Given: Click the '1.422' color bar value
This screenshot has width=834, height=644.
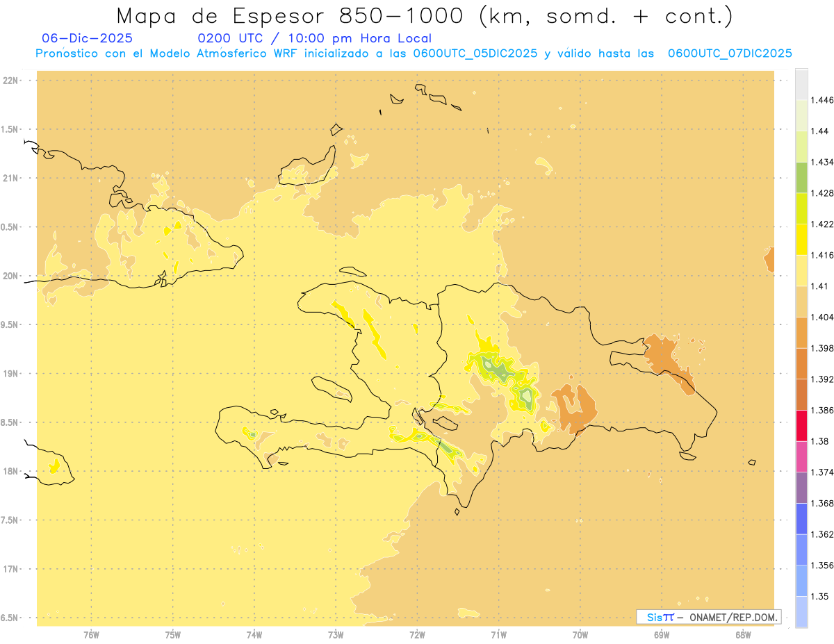Looking at the screenshot, I should click(x=824, y=224).
